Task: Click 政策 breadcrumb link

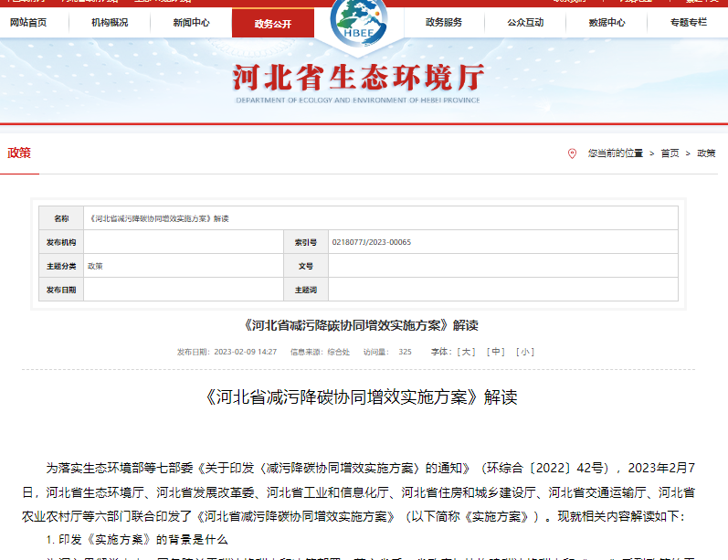Action: [x=706, y=153]
